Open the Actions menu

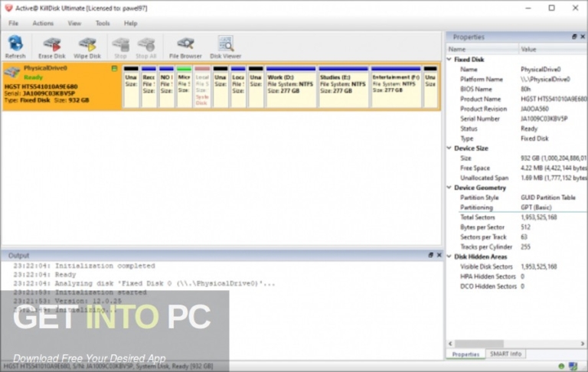click(x=43, y=23)
